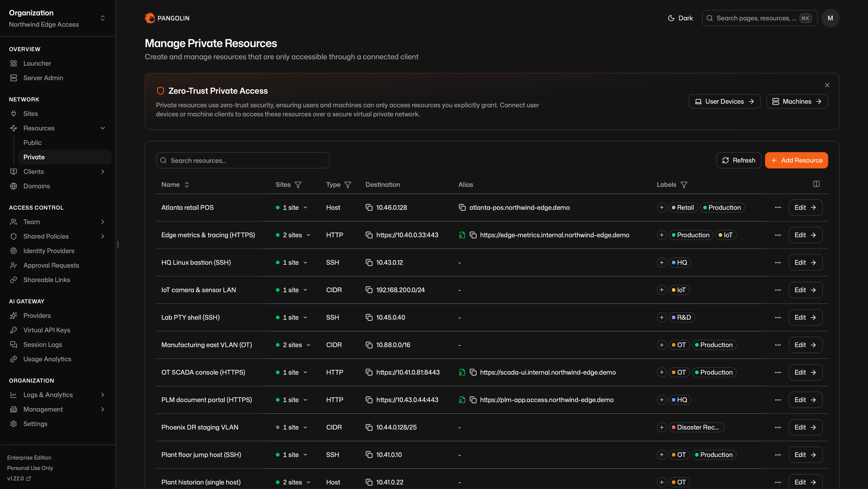The height and width of the screenshot is (489, 868).
Task: Copy destination 192.168.200.0/24
Action: 369,290
